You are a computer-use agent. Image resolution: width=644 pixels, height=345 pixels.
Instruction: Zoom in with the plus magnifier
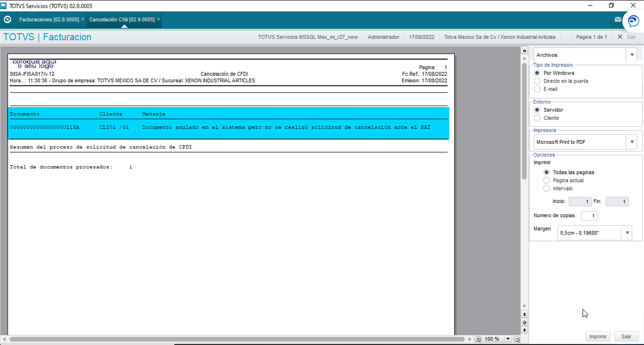[x=478, y=339]
